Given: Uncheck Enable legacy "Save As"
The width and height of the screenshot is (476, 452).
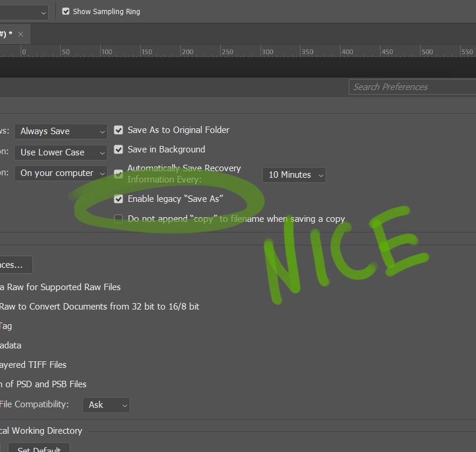Looking at the screenshot, I should [118, 199].
